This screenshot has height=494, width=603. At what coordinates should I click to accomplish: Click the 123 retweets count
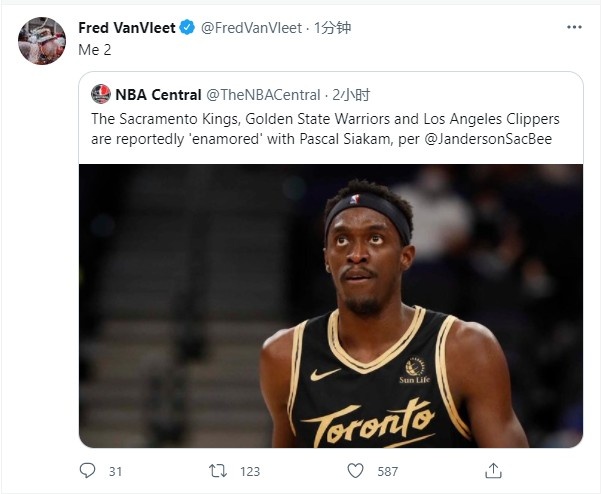(250, 471)
